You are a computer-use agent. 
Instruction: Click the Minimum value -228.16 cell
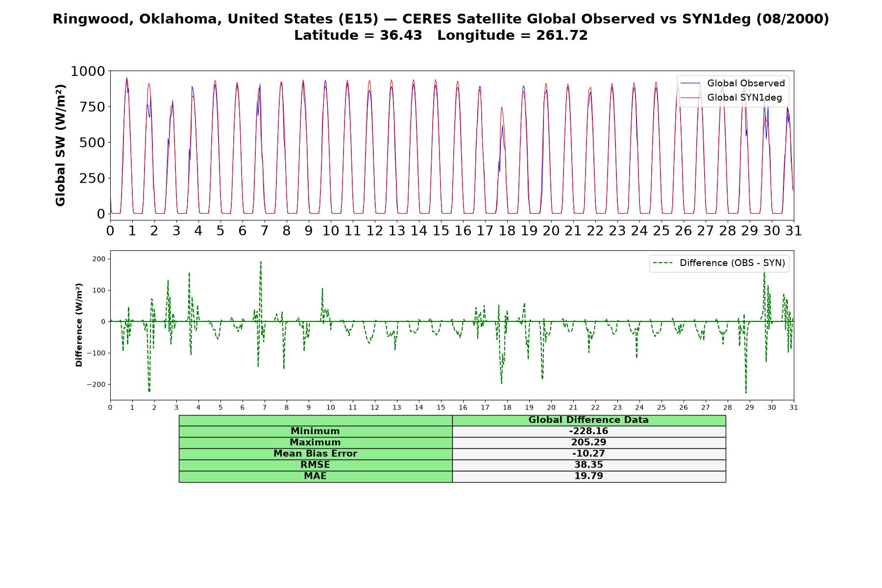click(x=589, y=431)
